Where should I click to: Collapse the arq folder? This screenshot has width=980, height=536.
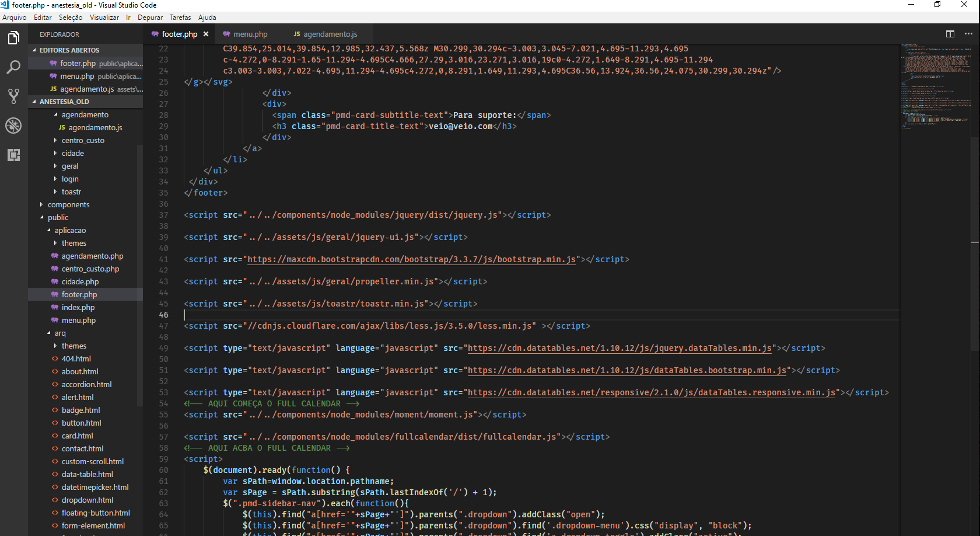click(85, 333)
